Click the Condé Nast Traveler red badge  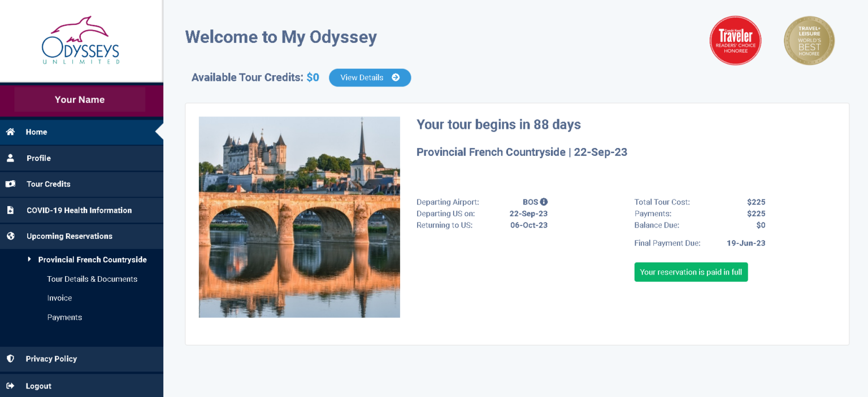pyautogui.click(x=735, y=41)
